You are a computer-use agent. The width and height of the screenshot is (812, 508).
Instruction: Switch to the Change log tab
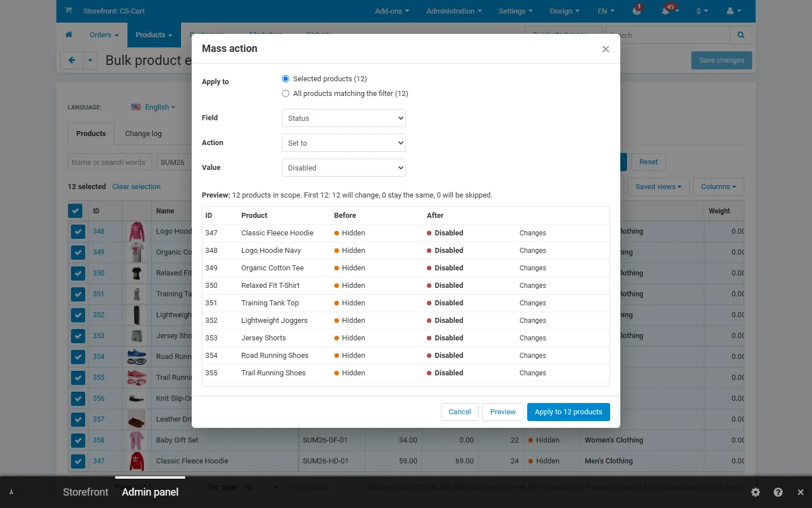click(143, 134)
